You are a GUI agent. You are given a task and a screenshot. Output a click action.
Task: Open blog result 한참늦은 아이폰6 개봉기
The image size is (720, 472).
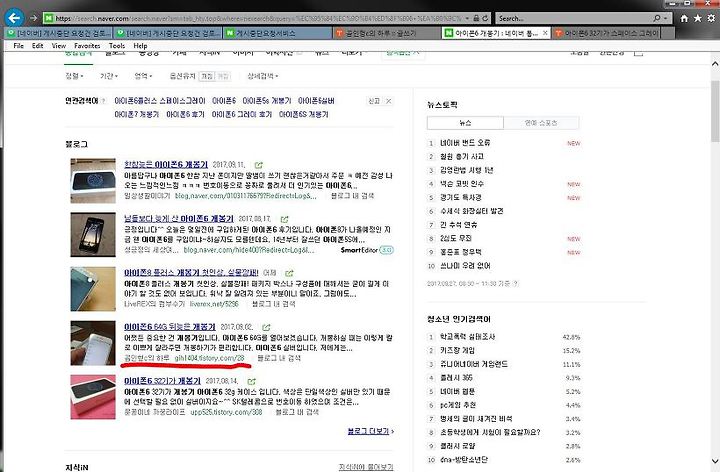tap(166, 164)
